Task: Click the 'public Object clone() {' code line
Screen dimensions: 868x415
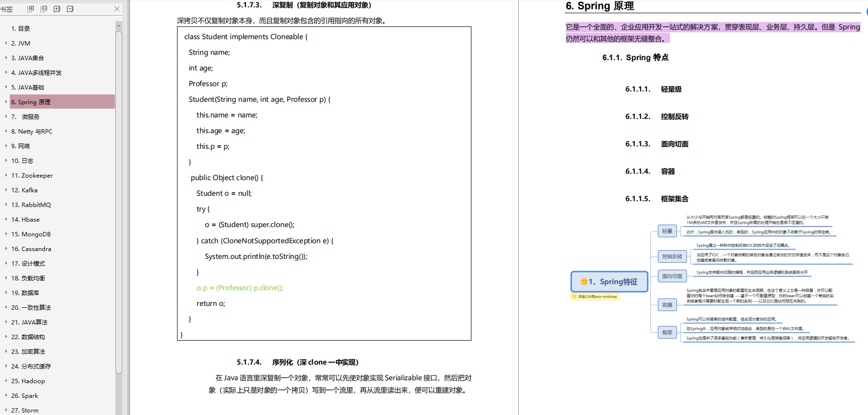Action: (x=227, y=178)
